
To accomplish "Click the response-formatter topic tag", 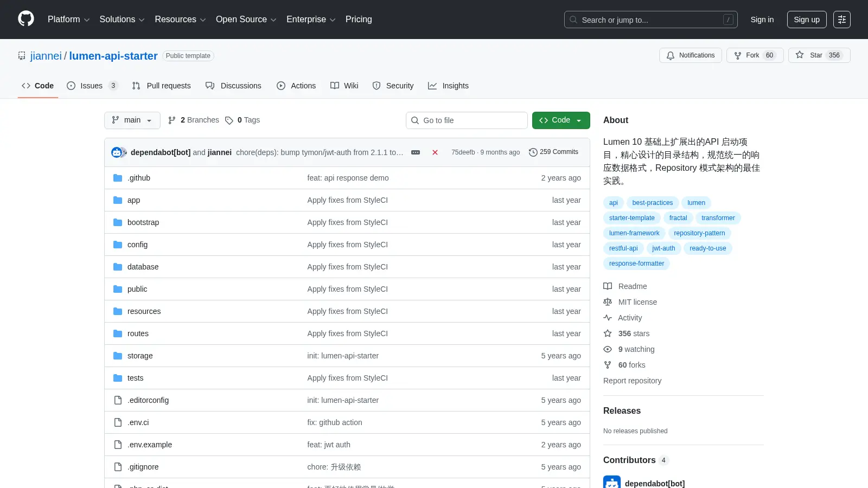I will pos(636,264).
